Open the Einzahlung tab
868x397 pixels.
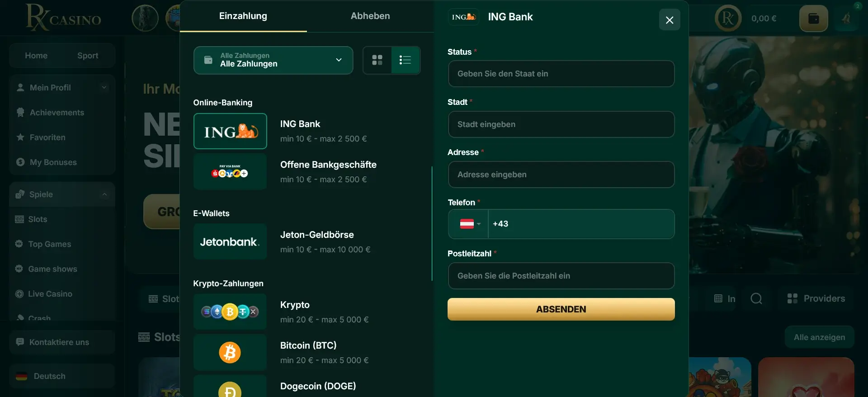point(243,16)
